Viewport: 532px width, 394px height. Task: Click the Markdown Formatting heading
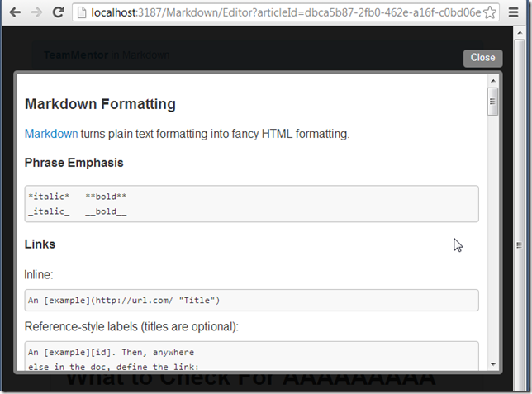click(x=100, y=104)
